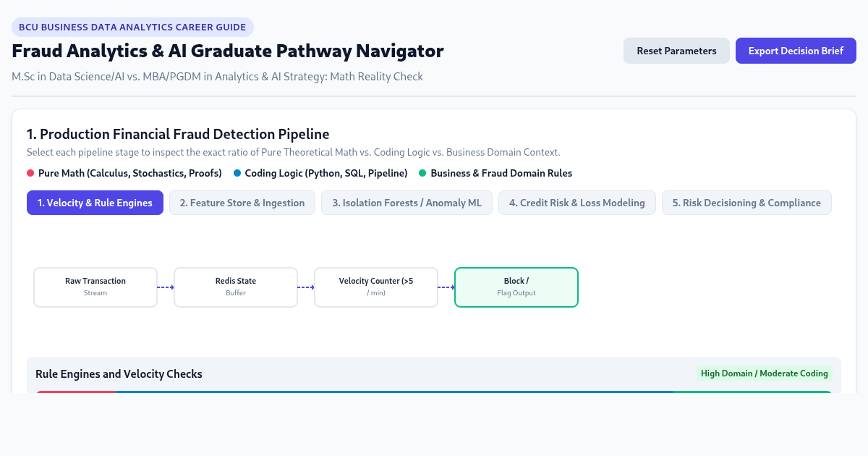Screen dimensions: 868x456
Task: Switch to Feature Store & Ingestion tab
Action: [x=242, y=203]
